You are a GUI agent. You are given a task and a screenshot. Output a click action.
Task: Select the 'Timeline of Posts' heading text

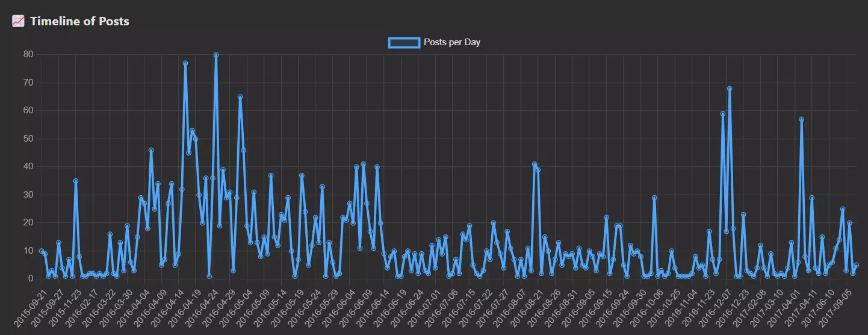[79, 21]
